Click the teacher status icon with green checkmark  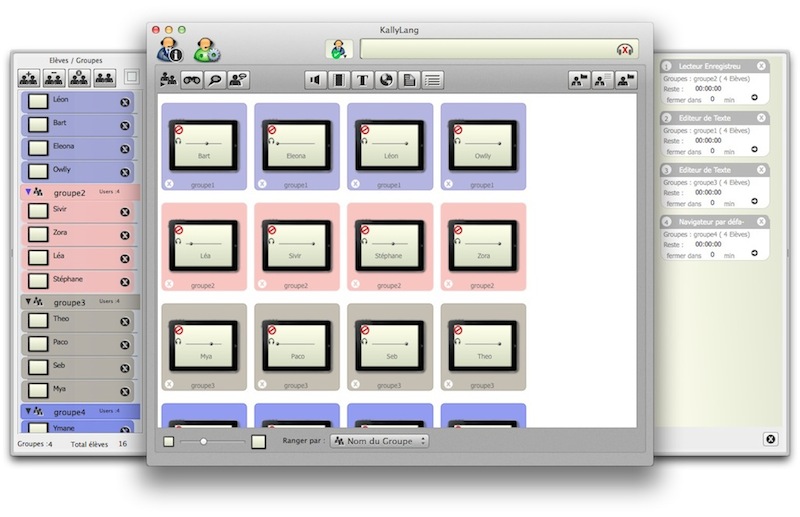tap(339, 50)
